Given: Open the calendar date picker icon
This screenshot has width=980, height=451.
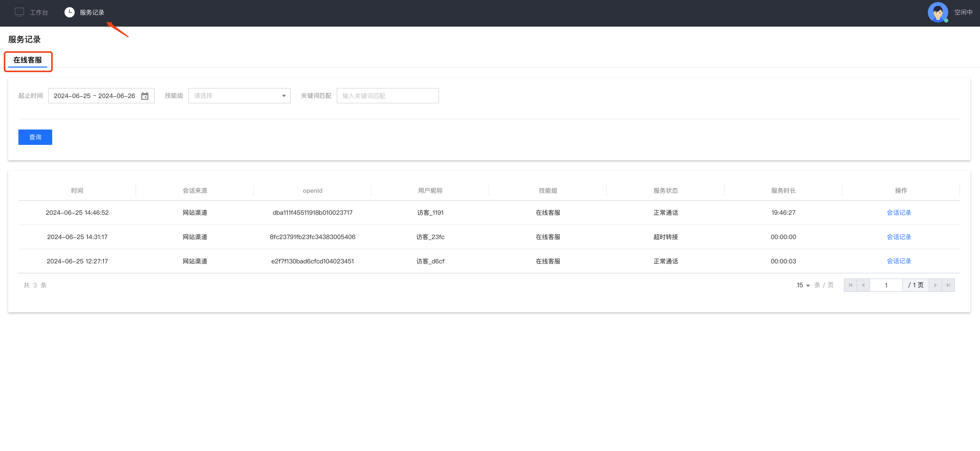Looking at the screenshot, I should tap(145, 96).
